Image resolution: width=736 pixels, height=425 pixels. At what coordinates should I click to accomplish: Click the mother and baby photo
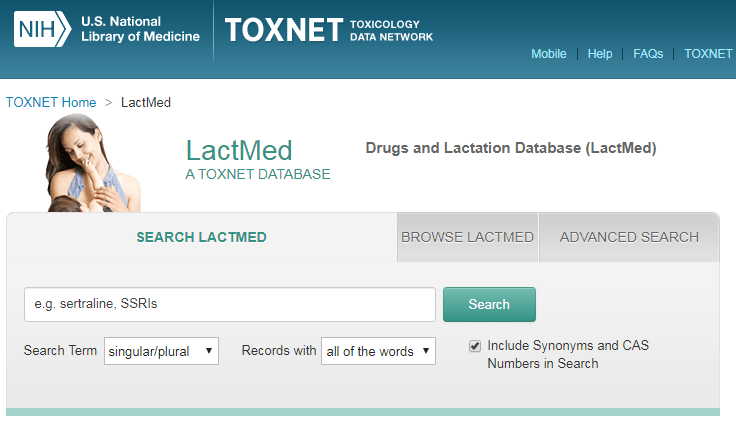[x=92, y=163]
